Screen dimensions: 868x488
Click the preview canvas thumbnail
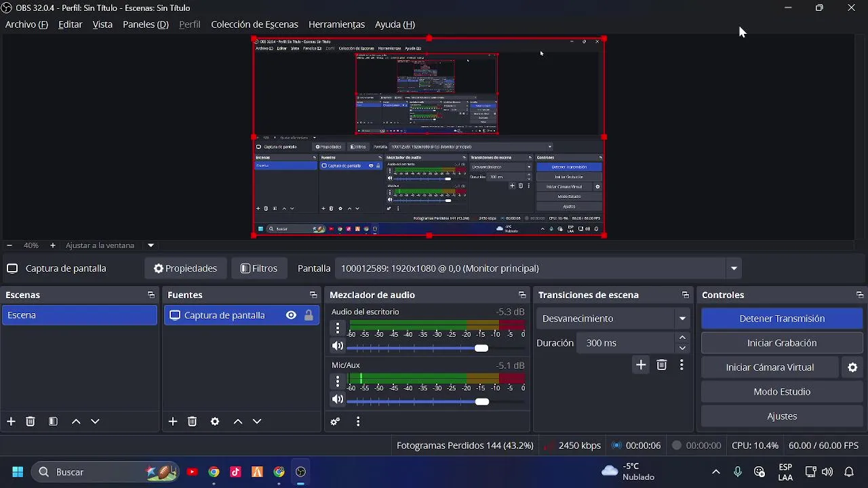click(x=429, y=137)
